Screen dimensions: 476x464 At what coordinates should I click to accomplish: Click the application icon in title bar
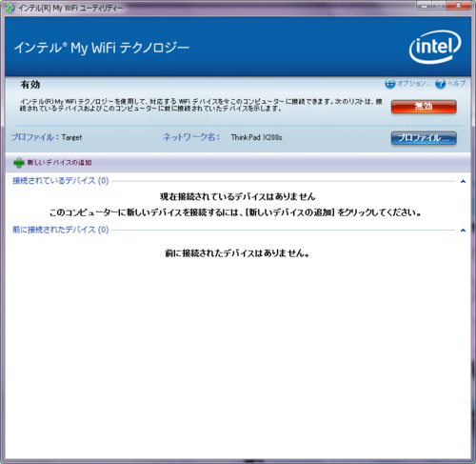[10, 8]
